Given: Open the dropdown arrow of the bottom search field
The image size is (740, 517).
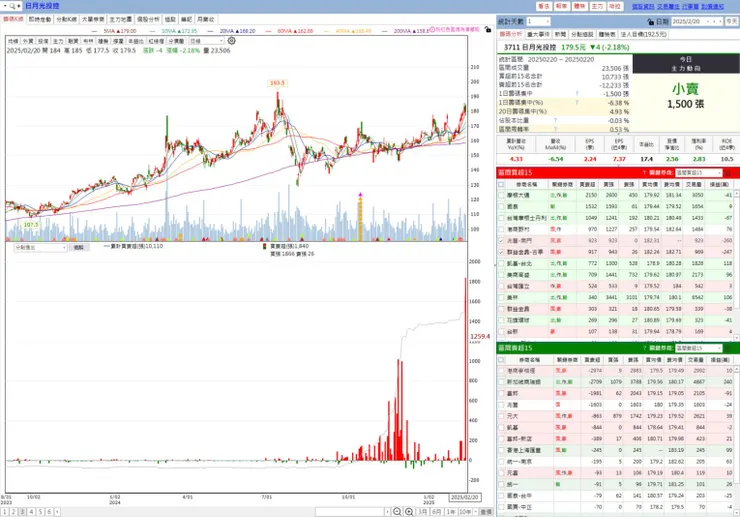Looking at the screenshot, I should (x=387, y=512).
